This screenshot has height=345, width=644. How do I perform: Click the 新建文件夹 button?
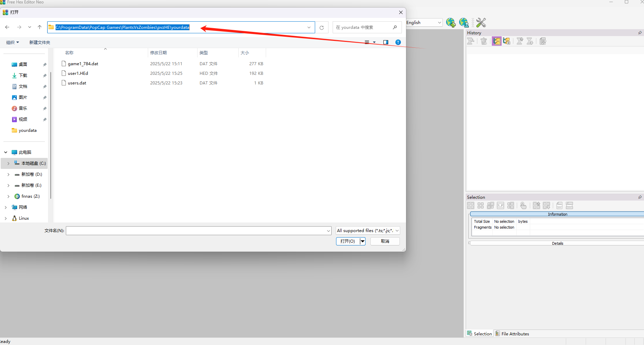(40, 42)
